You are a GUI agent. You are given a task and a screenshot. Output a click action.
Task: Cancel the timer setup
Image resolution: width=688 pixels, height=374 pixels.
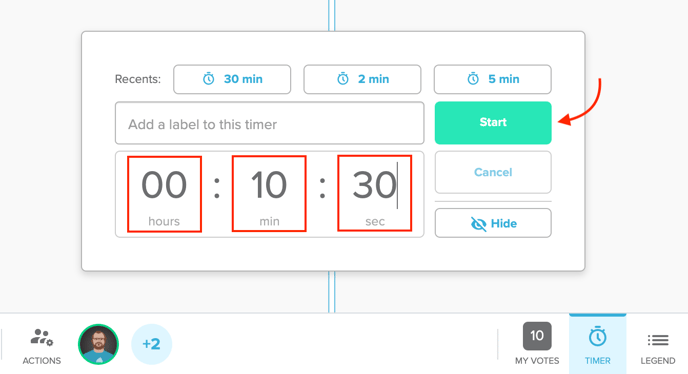click(x=493, y=172)
